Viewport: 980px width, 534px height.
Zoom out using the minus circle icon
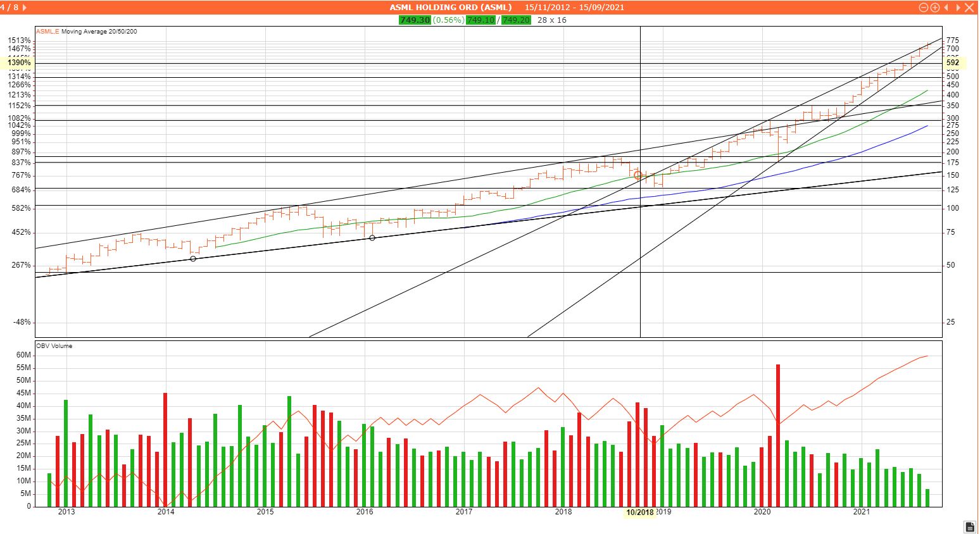tap(923, 8)
